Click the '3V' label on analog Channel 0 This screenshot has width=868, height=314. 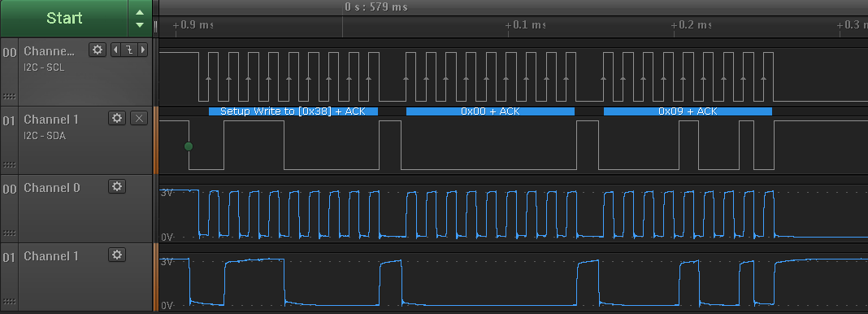point(167,193)
